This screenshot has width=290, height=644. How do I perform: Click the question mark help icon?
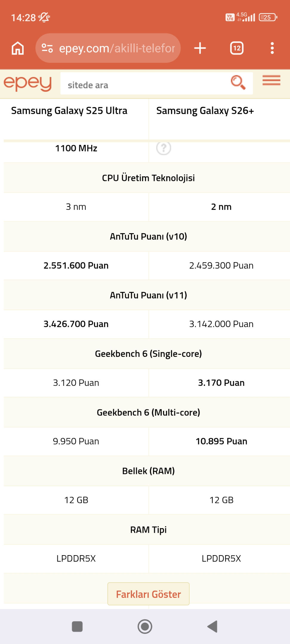coord(163,148)
